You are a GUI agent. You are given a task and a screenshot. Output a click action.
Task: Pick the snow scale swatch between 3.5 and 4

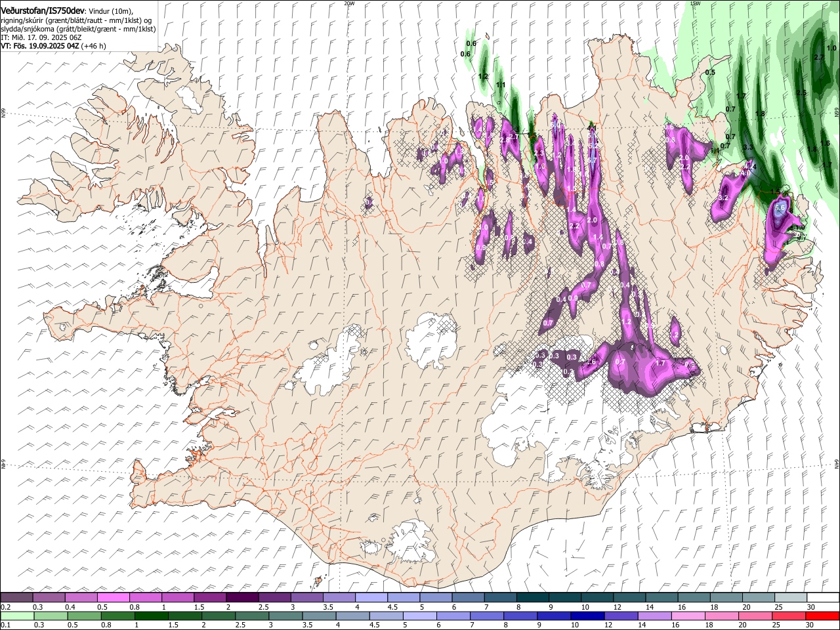(x=339, y=597)
